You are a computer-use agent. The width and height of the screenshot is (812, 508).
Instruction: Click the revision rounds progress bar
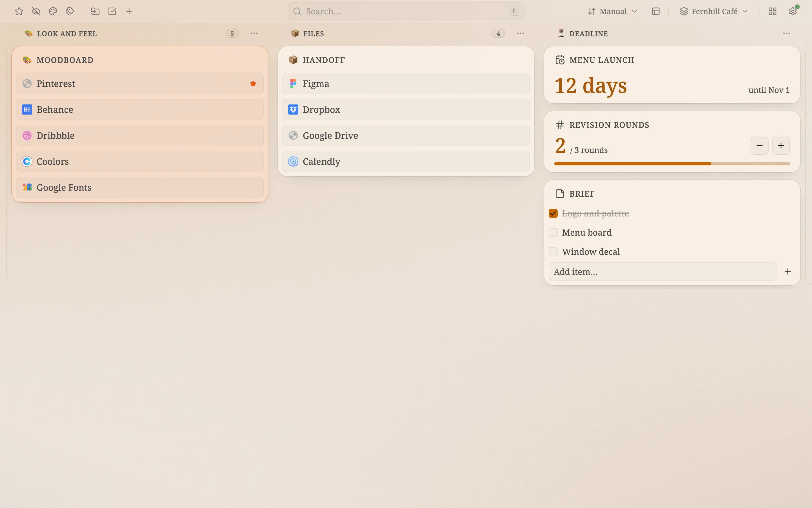672,164
